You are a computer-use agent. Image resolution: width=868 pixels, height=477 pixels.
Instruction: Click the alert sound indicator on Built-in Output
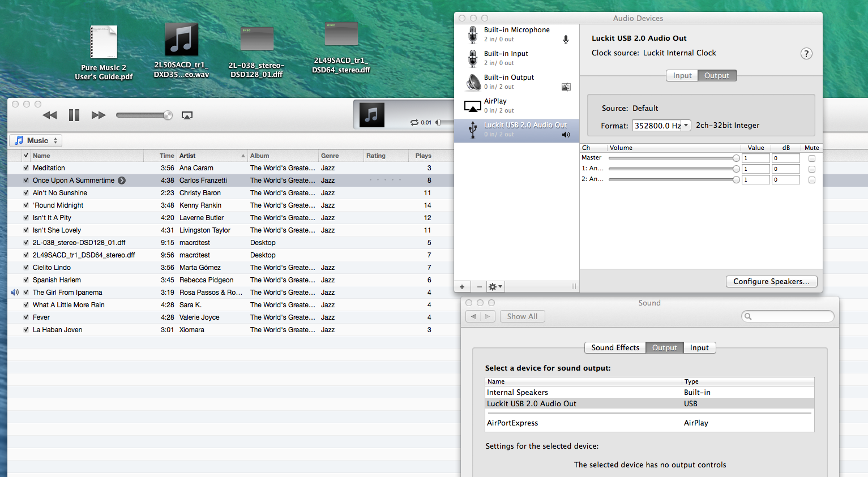coord(566,87)
